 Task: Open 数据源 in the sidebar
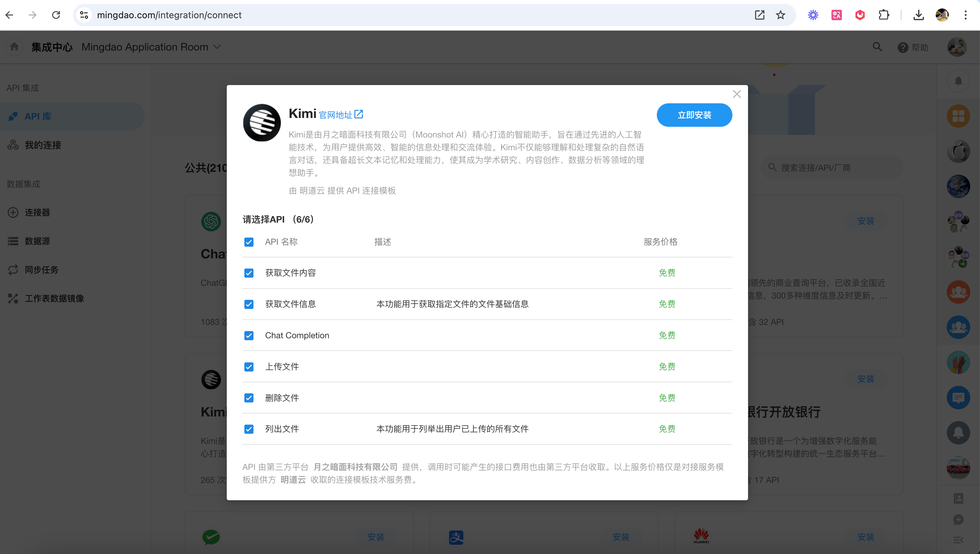pyautogui.click(x=37, y=241)
